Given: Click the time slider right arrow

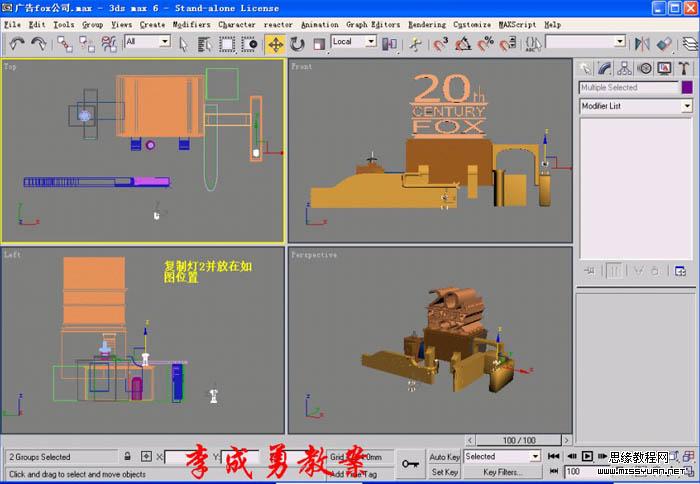Looking at the screenshot, I should click(567, 440).
